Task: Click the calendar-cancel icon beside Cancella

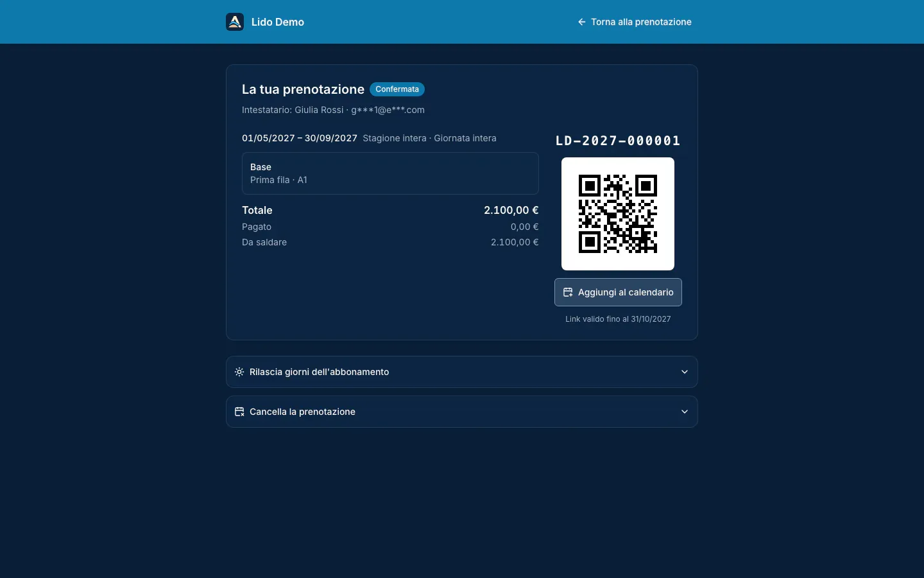Action: pos(239,412)
